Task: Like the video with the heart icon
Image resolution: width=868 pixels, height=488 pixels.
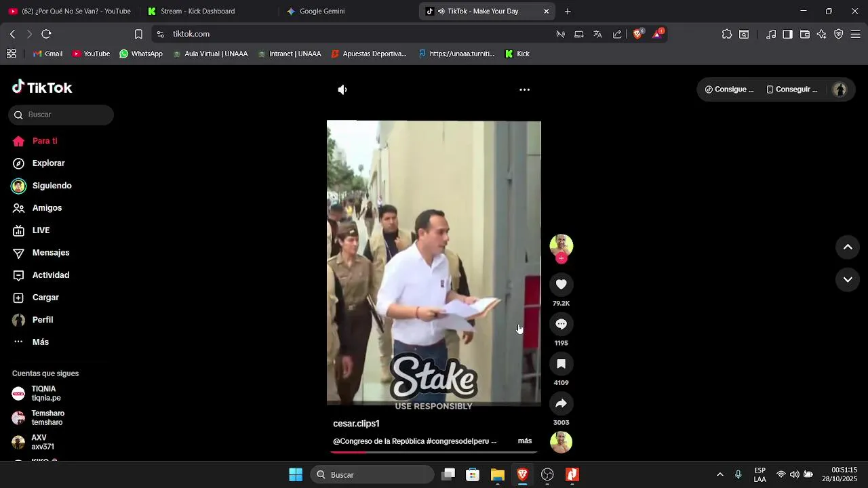Action: click(561, 285)
